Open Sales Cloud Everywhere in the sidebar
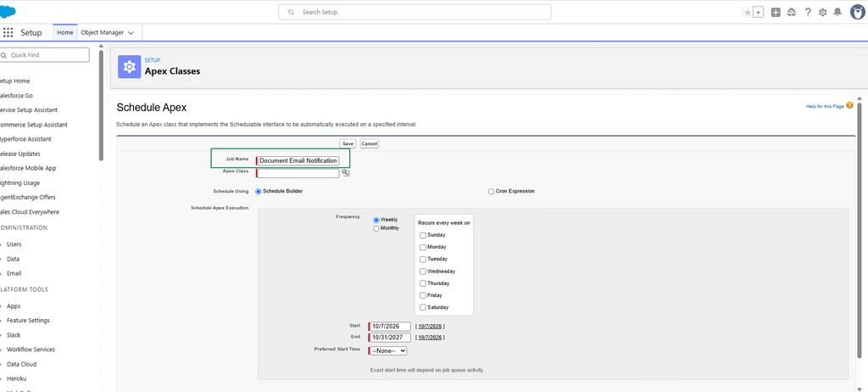 [x=30, y=212]
